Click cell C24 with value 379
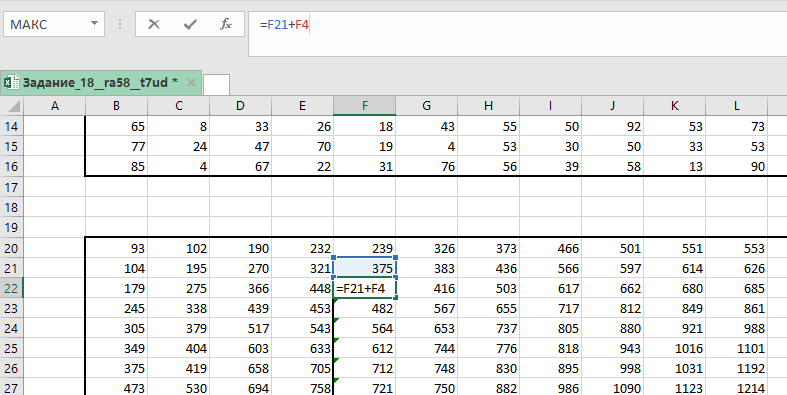Image resolution: width=787 pixels, height=395 pixels. (x=179, y=328)
